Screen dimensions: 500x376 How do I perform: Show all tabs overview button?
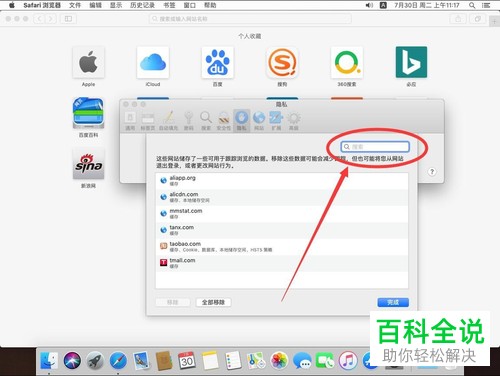pos(478,19)
